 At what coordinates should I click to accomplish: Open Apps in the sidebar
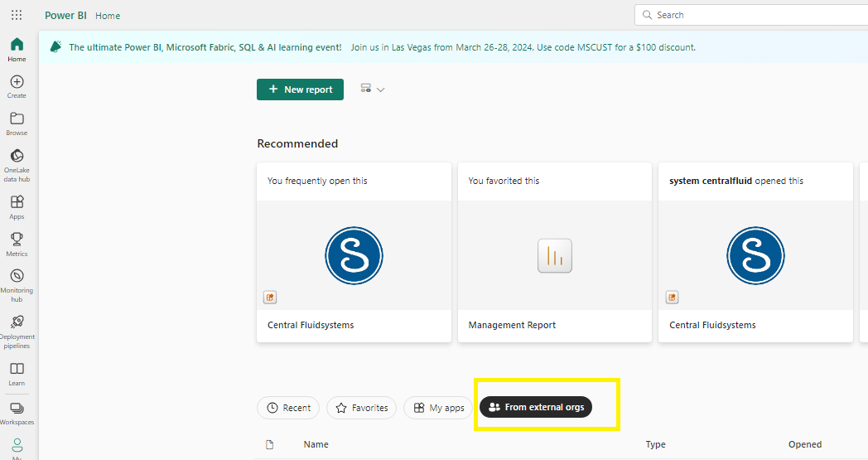coord(17,208)
